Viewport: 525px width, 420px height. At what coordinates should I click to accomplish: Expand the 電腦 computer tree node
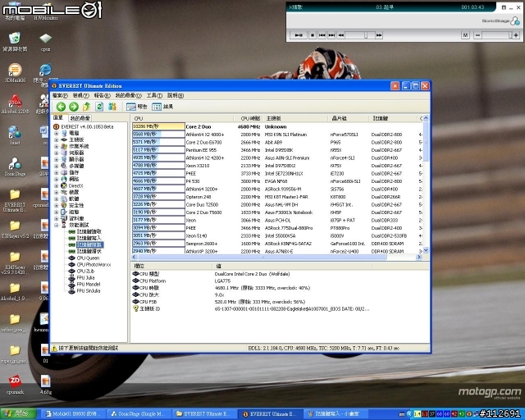(57, 134)
